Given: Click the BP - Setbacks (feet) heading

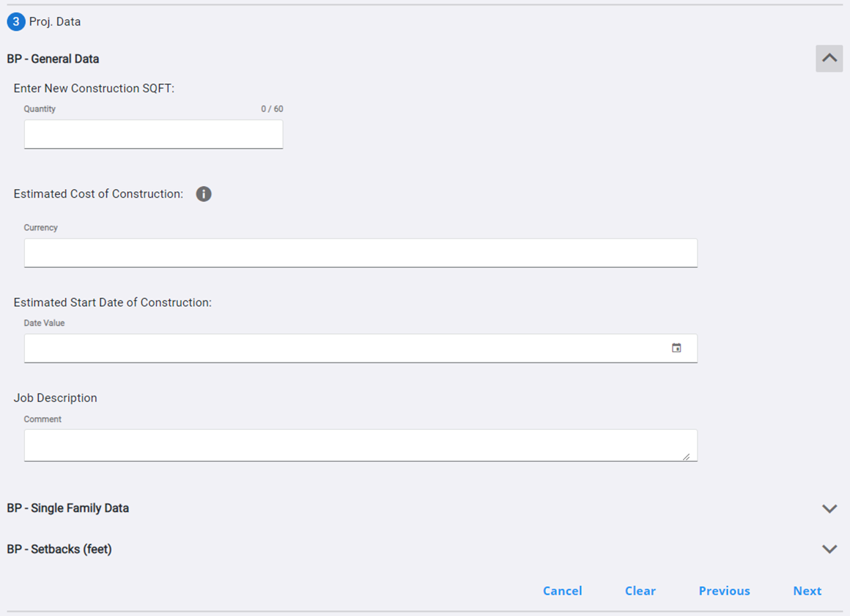Looking at the screenshot, I should tap(59, 549).
